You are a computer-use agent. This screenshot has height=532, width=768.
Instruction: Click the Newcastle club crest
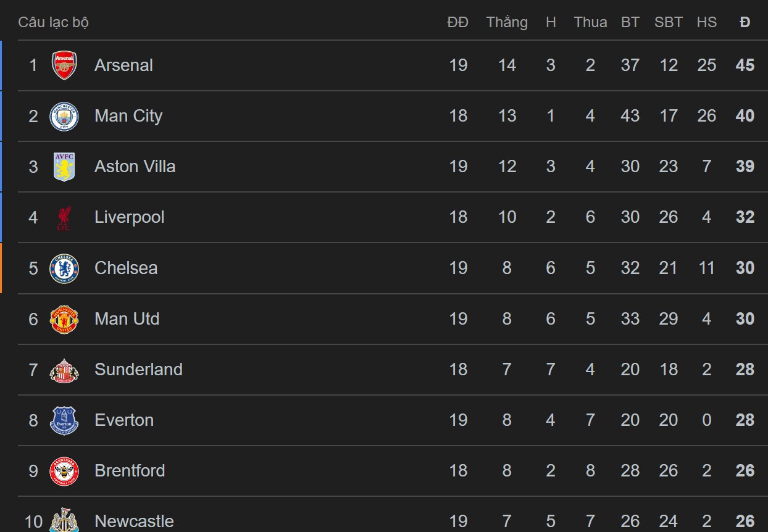point(64,520)
